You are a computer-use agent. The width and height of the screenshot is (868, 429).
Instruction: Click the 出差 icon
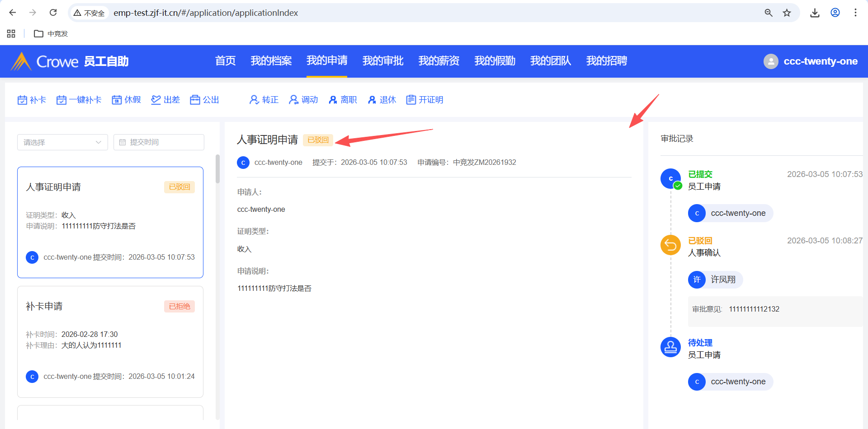(156, 100)
